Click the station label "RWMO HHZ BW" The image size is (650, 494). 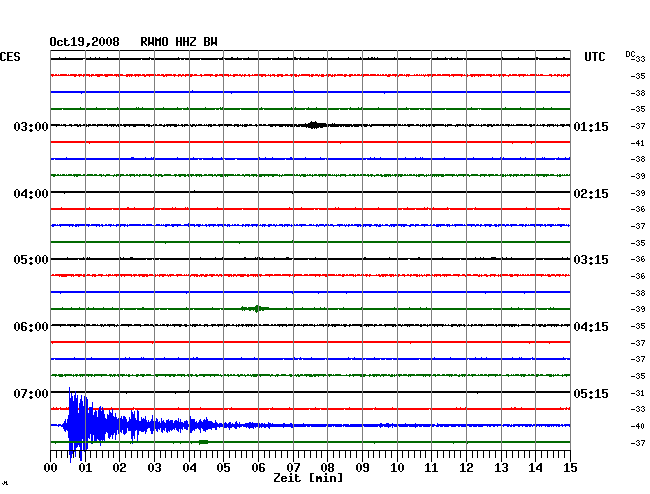pyautogui.click(x=179, y=42)
